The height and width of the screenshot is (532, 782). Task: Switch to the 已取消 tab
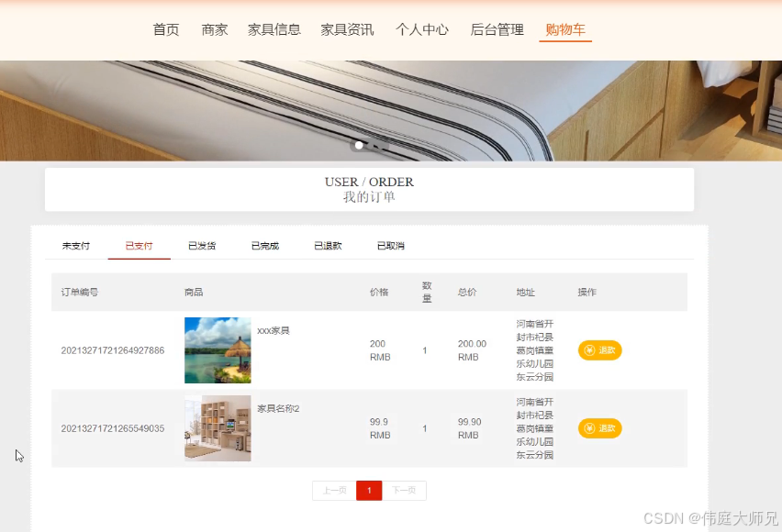pos(390,246)
